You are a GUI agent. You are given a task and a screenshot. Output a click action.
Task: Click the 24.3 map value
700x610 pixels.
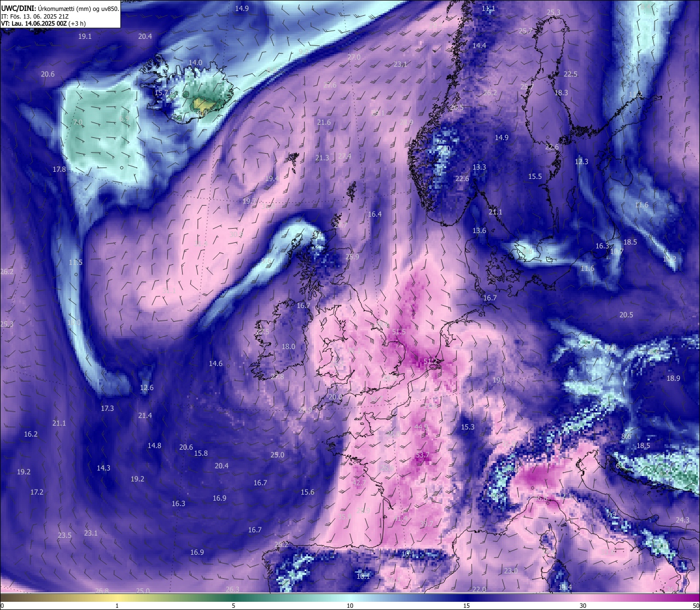(x=682, y=520)
